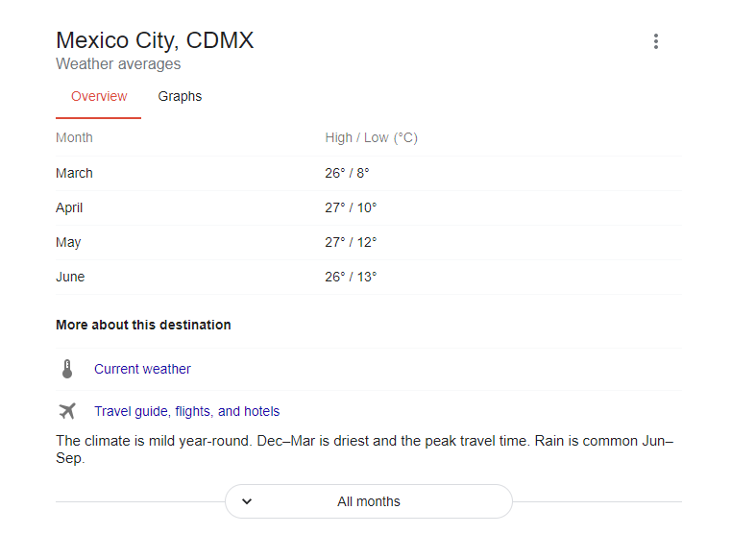The width and height of the screenshot is (756, 534).
Task: Select the June row label
Action: point(70,277)
